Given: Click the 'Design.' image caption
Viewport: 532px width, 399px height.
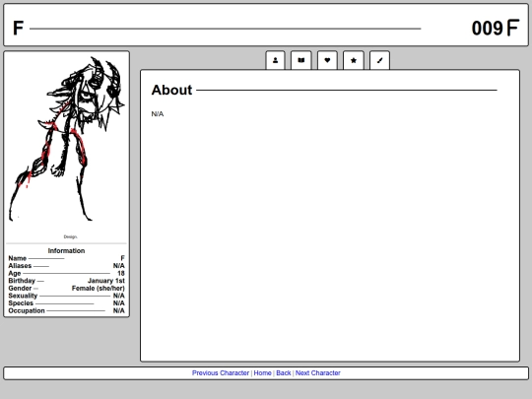Looking at the screenshot, I should point(71,236).
